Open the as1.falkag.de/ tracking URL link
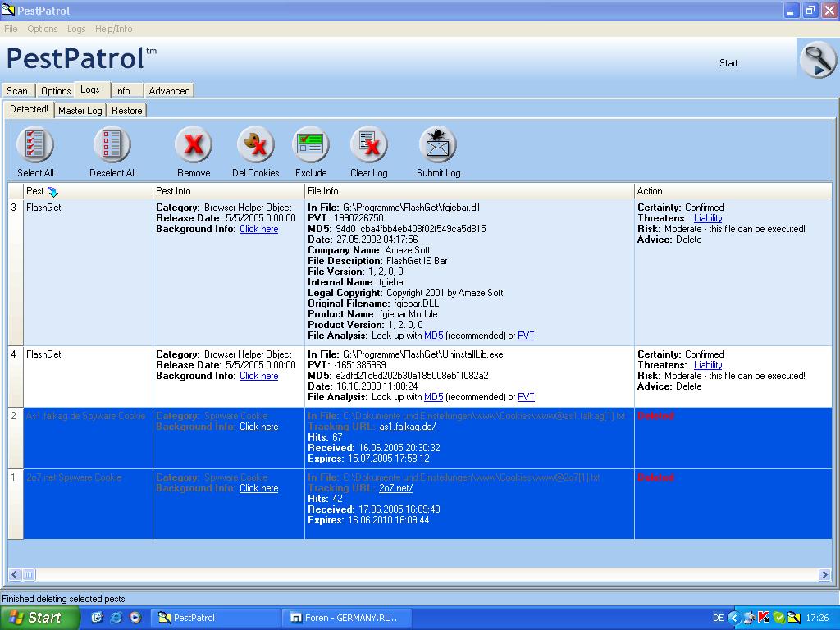 (407, 427)
